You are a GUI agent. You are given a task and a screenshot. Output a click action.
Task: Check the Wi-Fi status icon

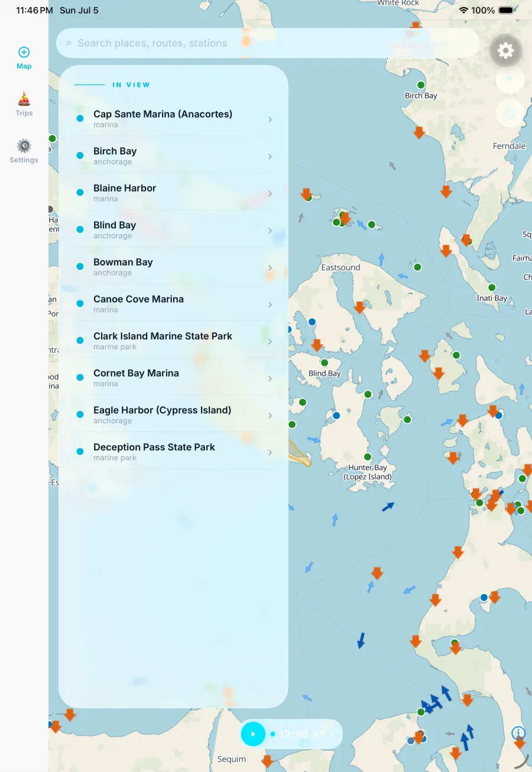coord(463,10)
